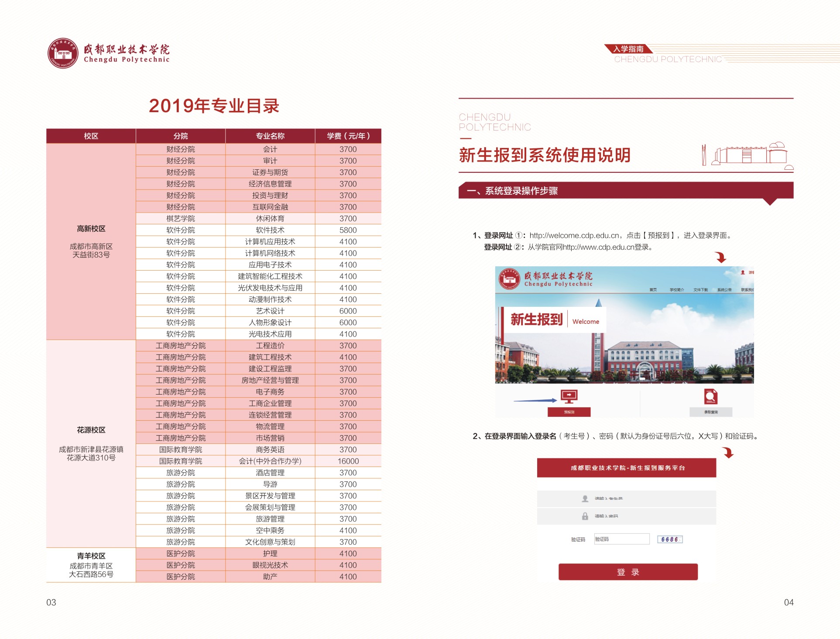Click the 2019年专业目录 title
This screenshot has width=840, height=639.
[214, 106]
